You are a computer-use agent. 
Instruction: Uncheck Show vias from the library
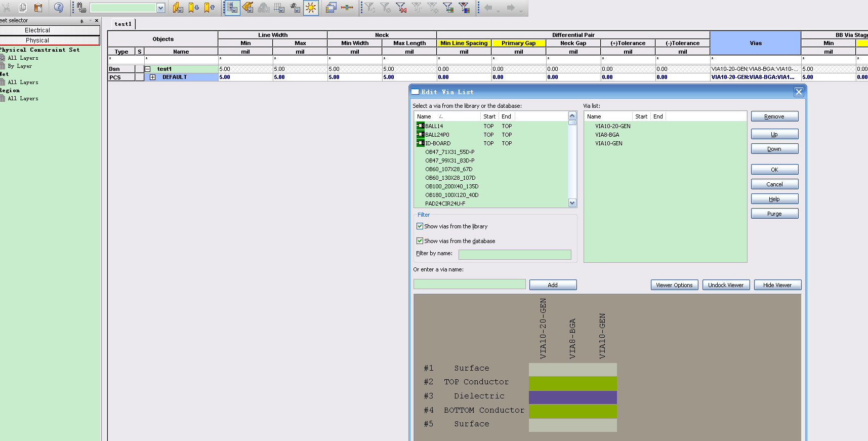[x=420, y=226]
